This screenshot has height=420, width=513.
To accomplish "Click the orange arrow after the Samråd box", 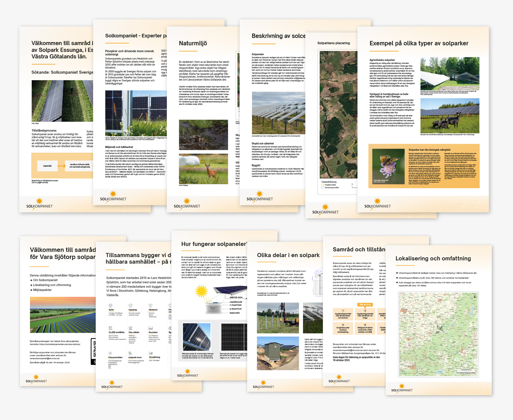I will pos(61,166).
